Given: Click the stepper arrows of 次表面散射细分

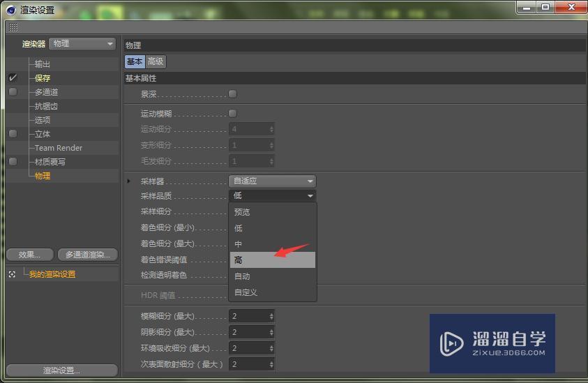Looking at the screenshot, I should coord(271,364).
